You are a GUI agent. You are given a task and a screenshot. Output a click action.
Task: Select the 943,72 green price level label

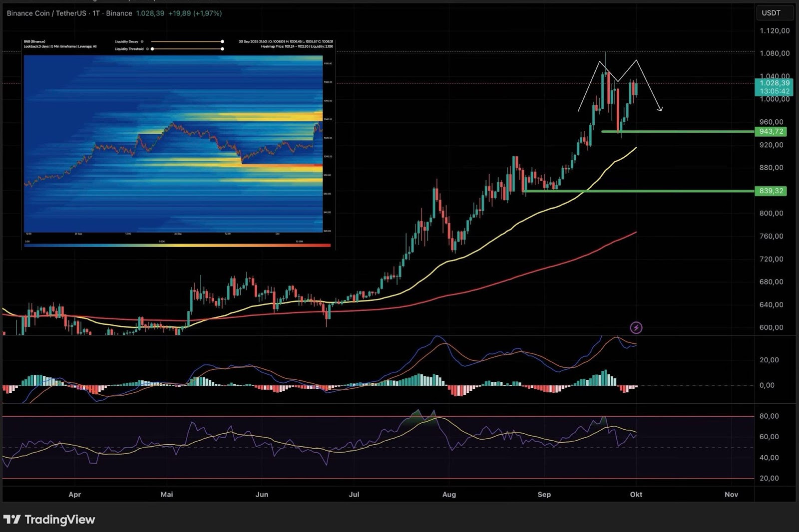(771, 131)
